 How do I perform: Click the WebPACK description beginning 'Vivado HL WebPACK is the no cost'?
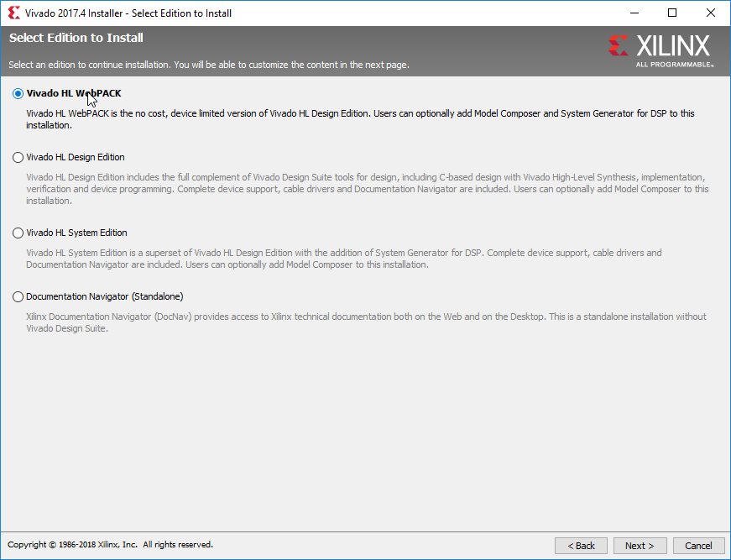tap(360, 119)
